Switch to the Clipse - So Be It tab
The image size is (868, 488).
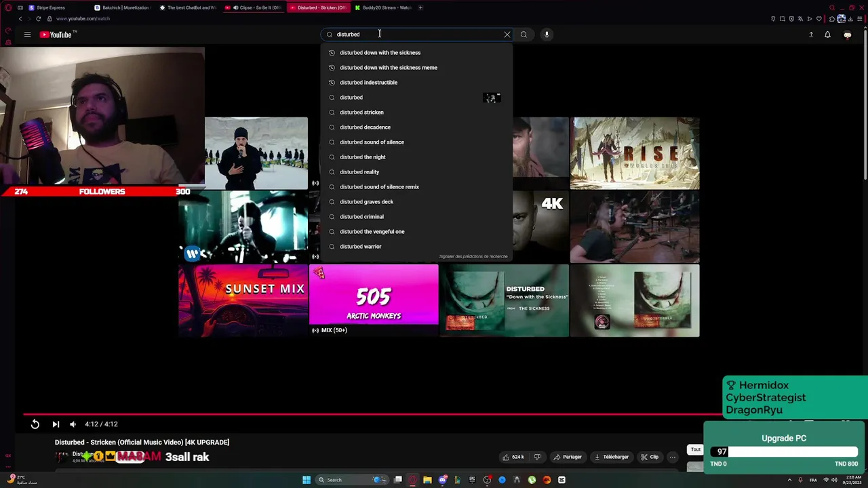pos(253,7)
